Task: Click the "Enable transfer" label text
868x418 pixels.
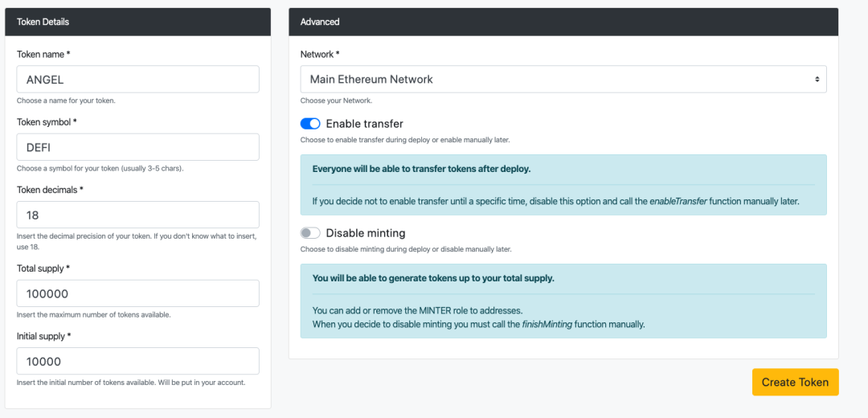Action: point(364,124)
